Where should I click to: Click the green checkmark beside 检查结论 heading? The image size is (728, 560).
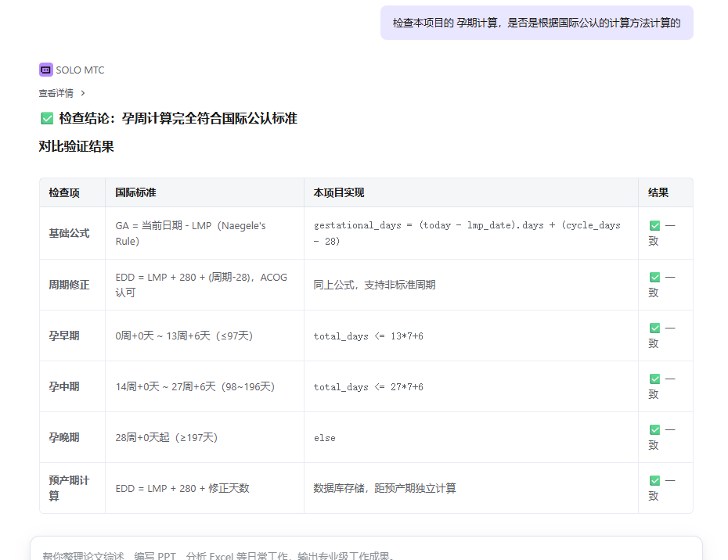pyautogui.click(x=47, y=119)
